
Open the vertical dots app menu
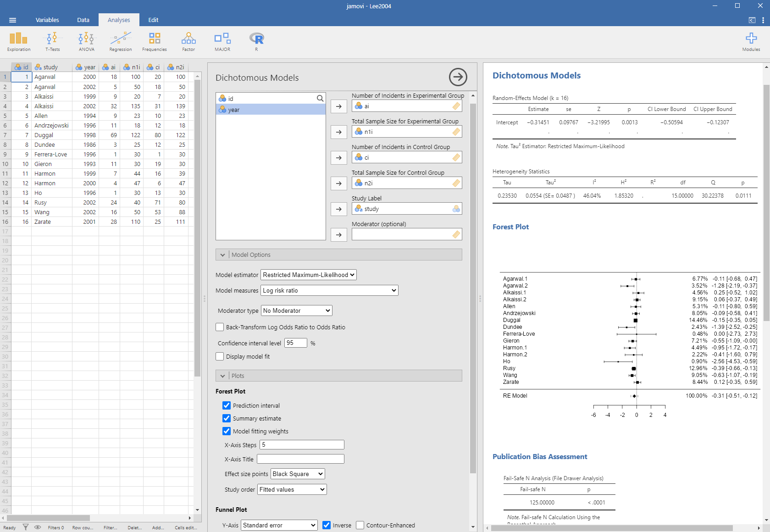tap(763, 20)
